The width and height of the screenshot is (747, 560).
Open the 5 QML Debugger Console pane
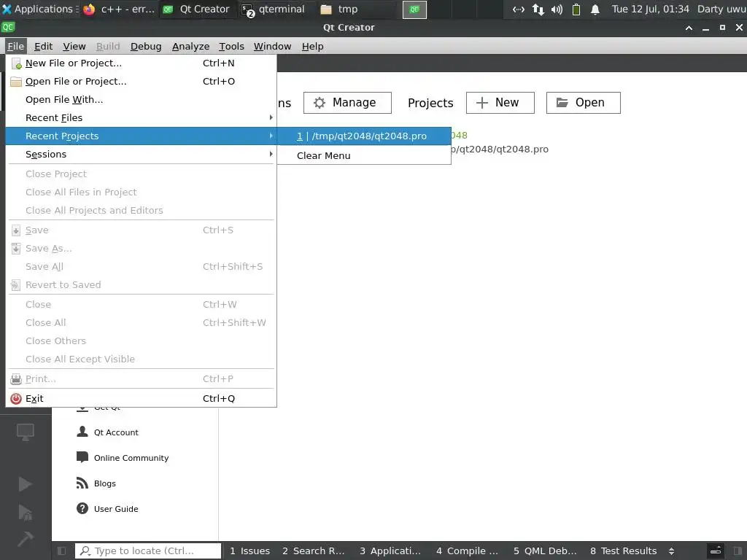click(545, 551)
